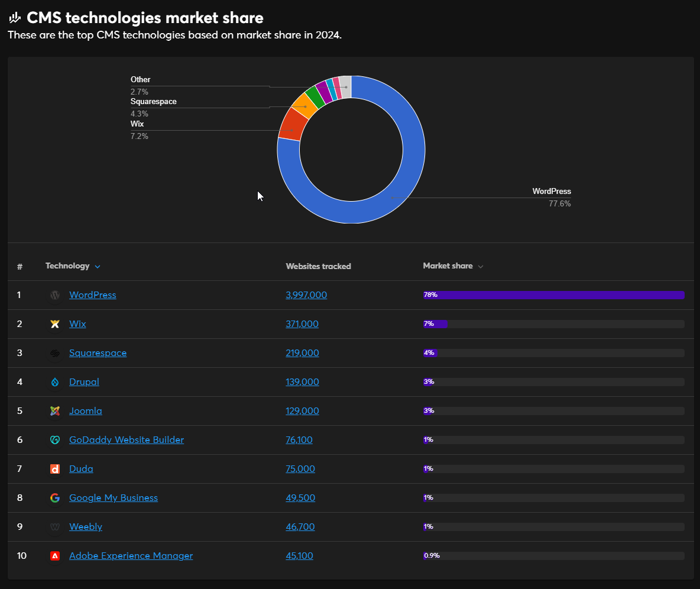Open the WordPress technology link
Screen dimensions: 700x589
pos(92,294)
